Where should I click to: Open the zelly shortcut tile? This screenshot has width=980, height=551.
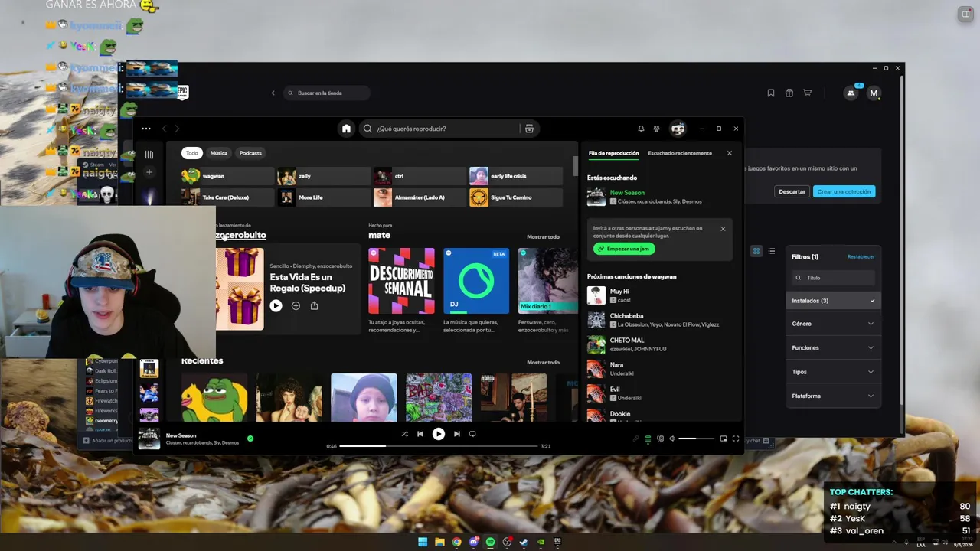323,176
